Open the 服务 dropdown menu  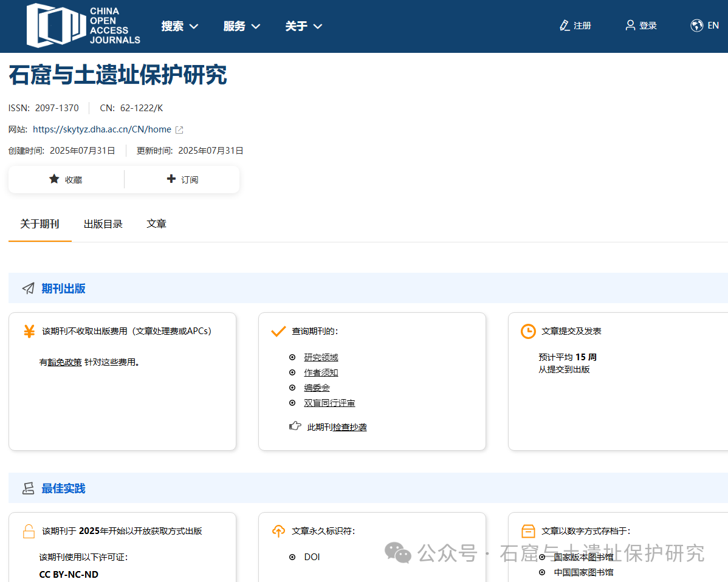coord(242,26)
